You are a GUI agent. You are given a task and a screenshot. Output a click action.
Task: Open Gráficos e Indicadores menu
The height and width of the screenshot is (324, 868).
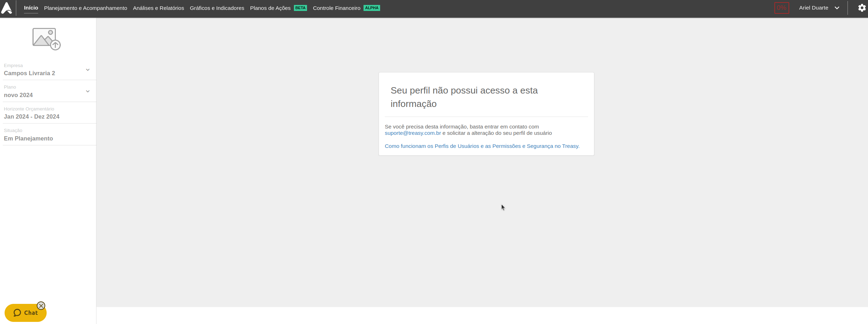(x=217, y=8)
